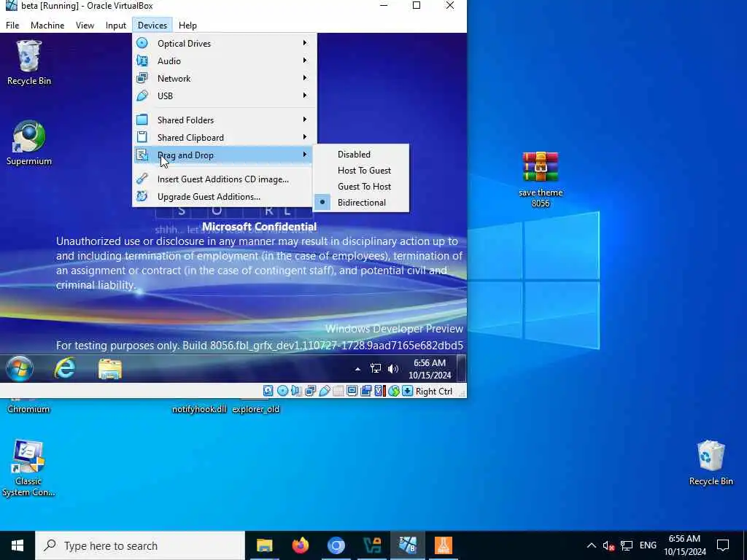Click display indicator in VirtualBox status bar
This screenshot has height=560, width=747.
coord(352,391)
